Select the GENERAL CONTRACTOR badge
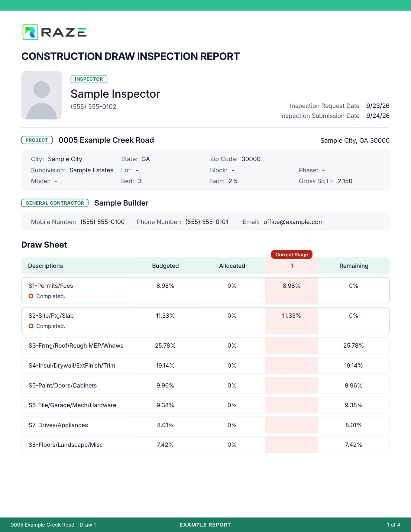 pos(55,203)
